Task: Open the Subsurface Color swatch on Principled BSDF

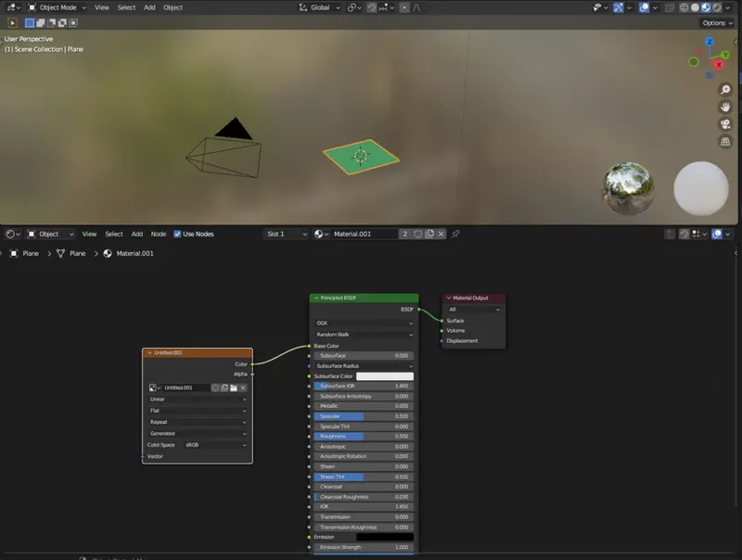Action: [x=383, y=375]
